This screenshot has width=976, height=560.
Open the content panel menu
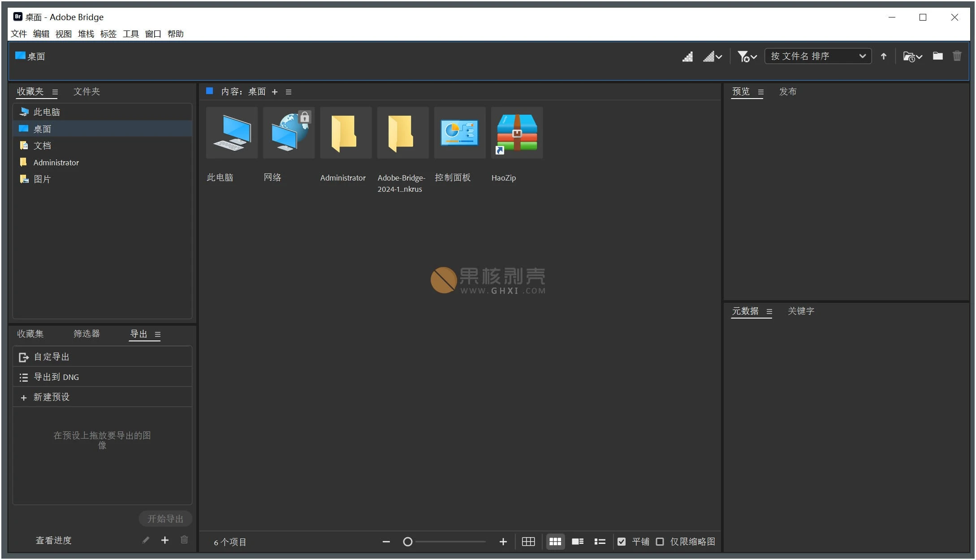point(289,91)
